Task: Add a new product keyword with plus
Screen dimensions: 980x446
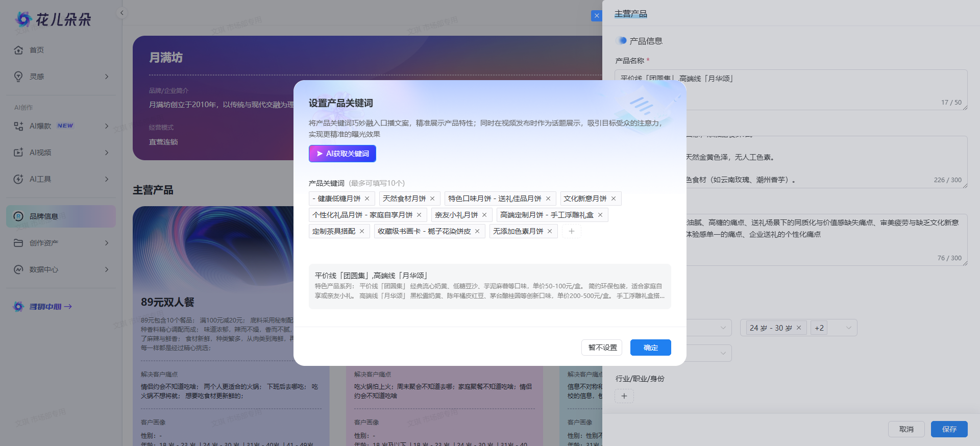Action: 572,231
